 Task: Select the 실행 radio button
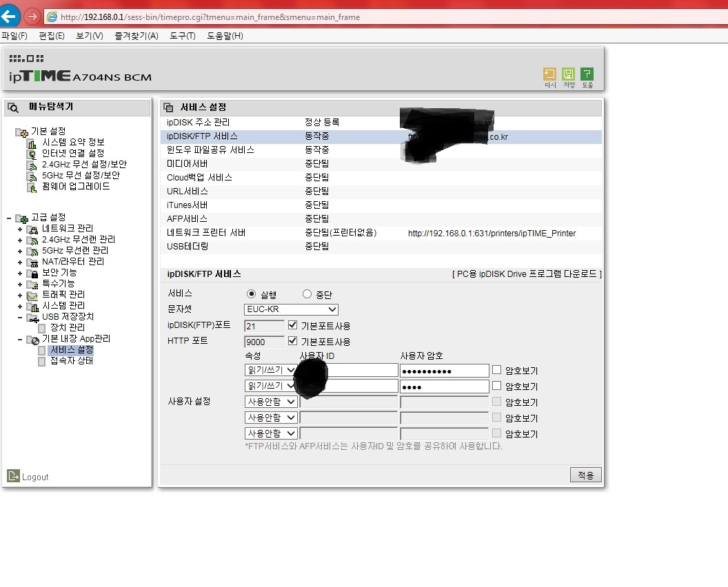click(251, 293)
